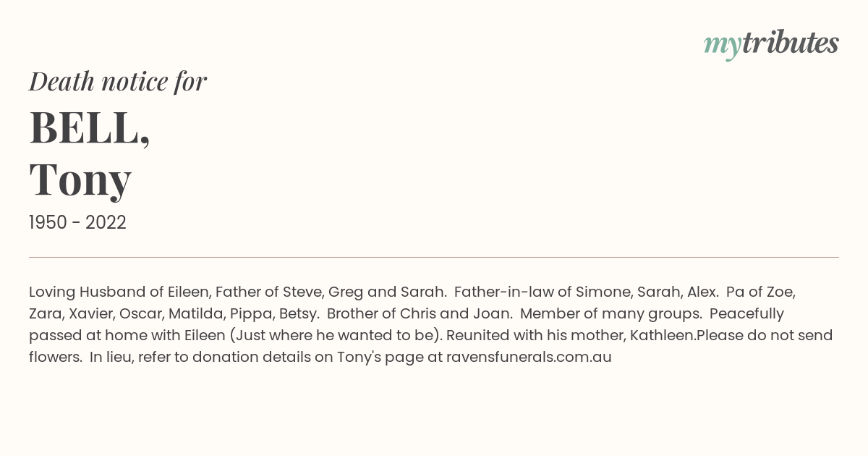Click the dark "tributes" part of logo

click(791, 43)
